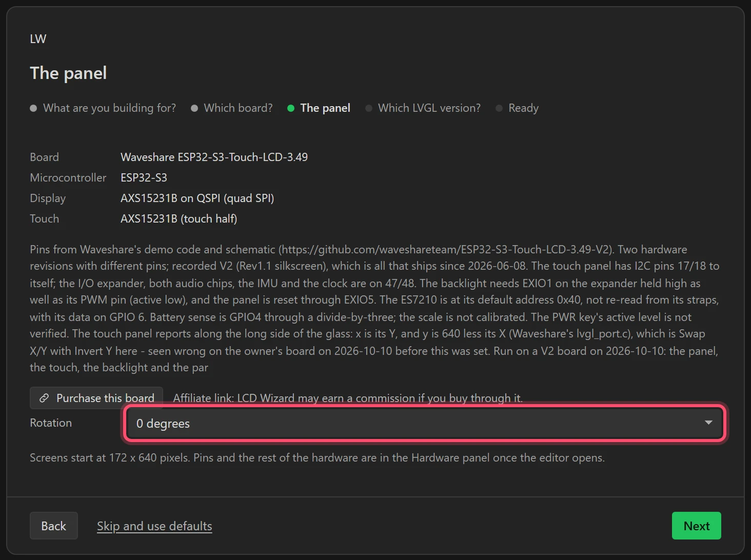The height and width of the screenshot is (560, 751).
Task: Click the Waveshare ESP32-S3-Touch-LCD-3.49 board name
Action: tap(214, 157)
